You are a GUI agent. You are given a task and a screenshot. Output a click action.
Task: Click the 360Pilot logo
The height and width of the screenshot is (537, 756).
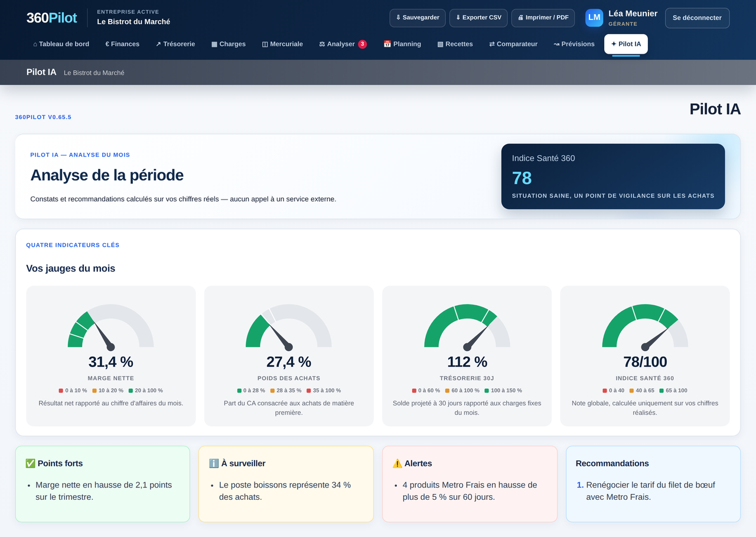click(x=51, y=18)
